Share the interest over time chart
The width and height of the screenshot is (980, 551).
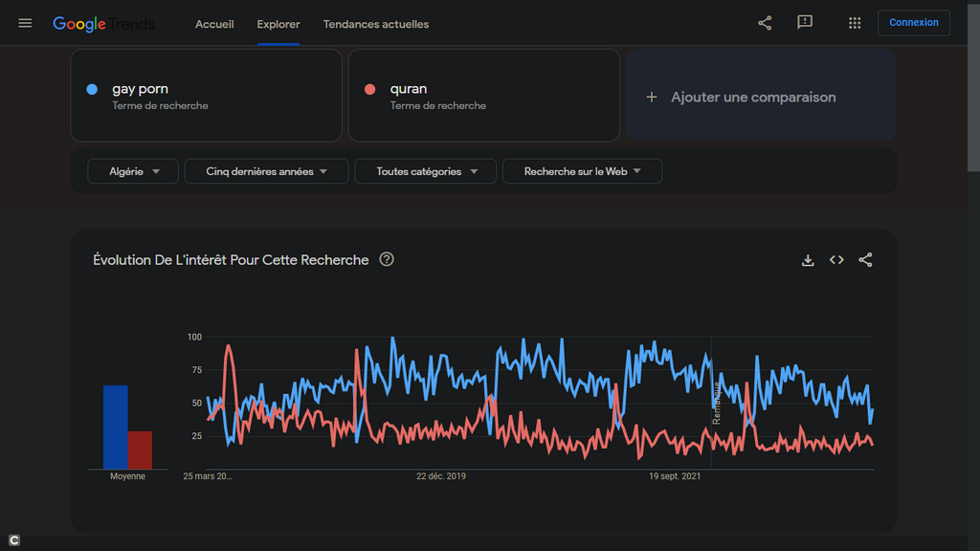tap(865, 260)
